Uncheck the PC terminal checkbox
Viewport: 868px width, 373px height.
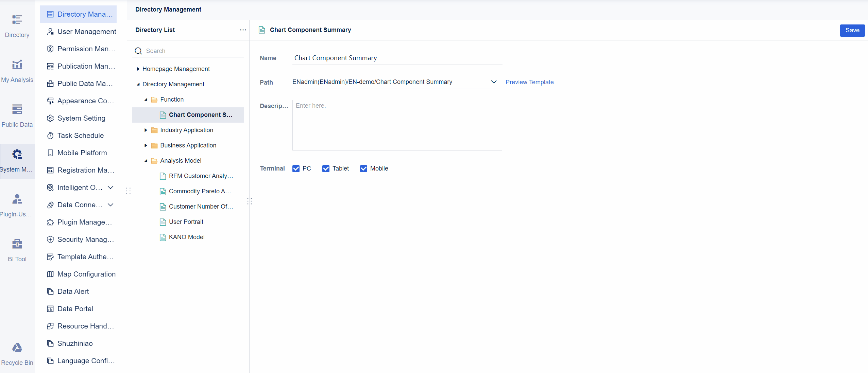296,168
